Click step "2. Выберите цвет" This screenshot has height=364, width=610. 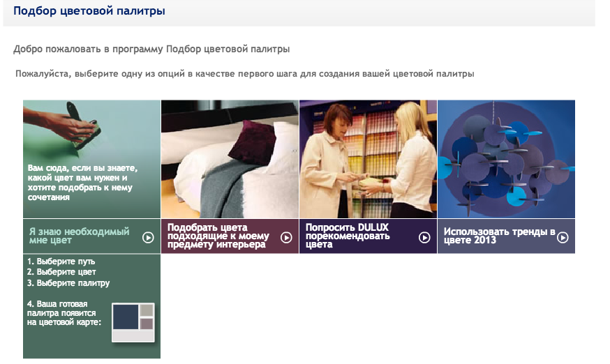click(x=61, y=272)
